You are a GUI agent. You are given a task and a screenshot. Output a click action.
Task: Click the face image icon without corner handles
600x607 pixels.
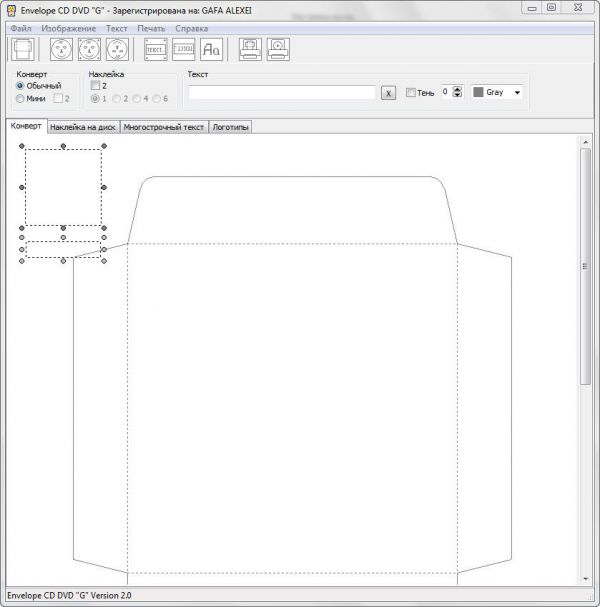(x=61, y=50)
